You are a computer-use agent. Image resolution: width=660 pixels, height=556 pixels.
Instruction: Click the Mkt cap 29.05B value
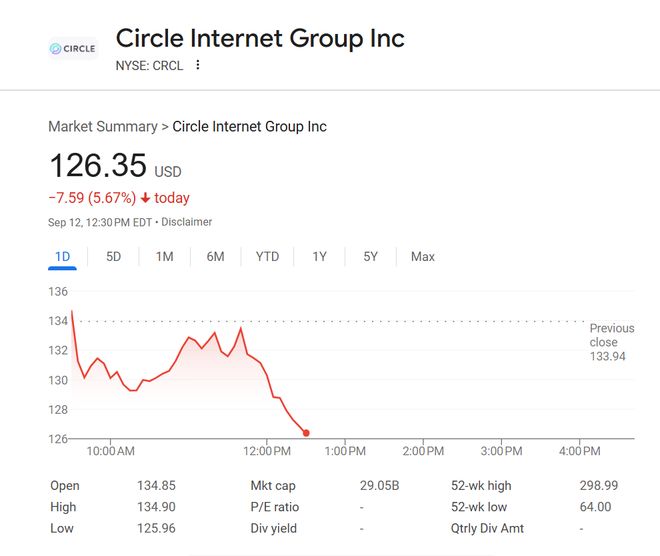[x=379, y=486]
